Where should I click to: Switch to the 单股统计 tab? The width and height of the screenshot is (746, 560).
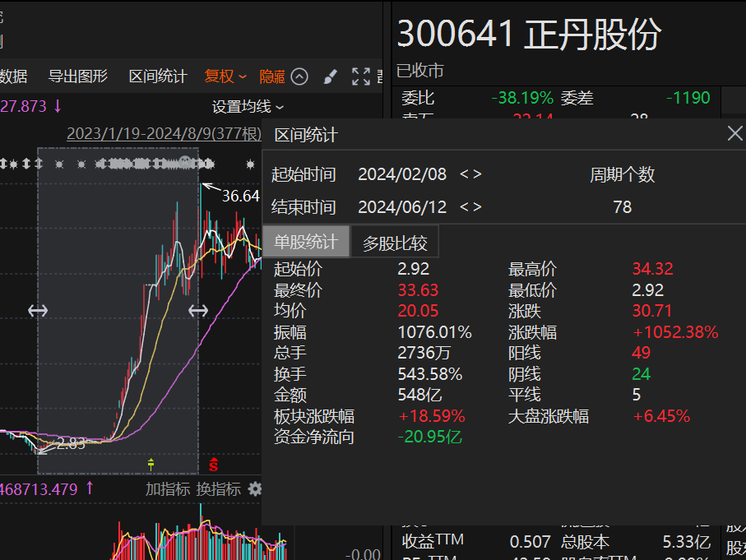point(306,242)
